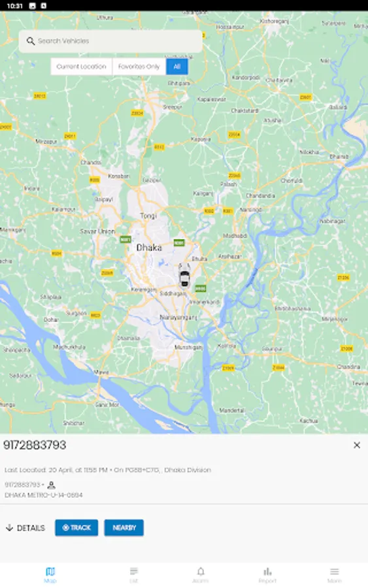Viewport: 368px width, 588px height.
Task: Open the More hamburger menu icon
Action: [334, 572]
